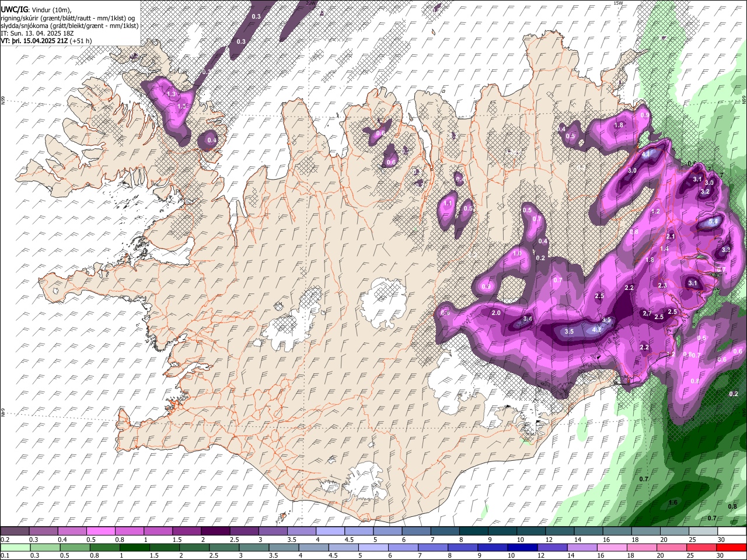This screenshot has width=747, height=560.
Task: Click the 0.1 label under the lower legend row
Action: [x=5, y=555]
